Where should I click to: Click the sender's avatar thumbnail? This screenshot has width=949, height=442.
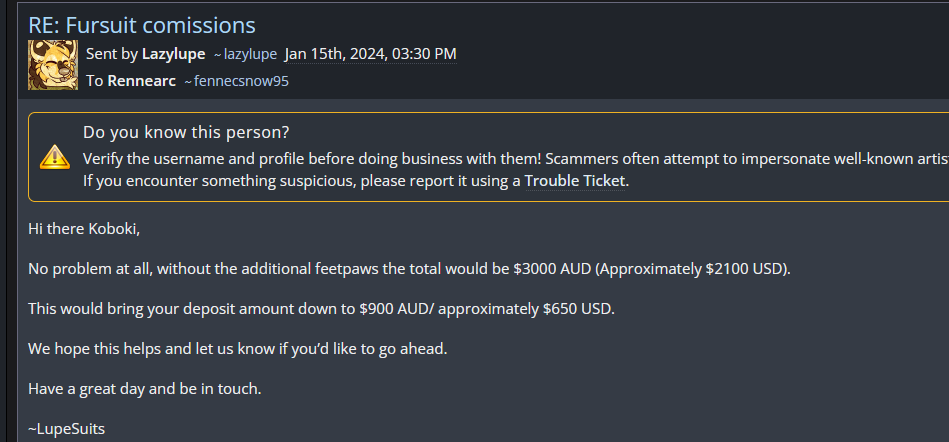(x=52, y=66)
